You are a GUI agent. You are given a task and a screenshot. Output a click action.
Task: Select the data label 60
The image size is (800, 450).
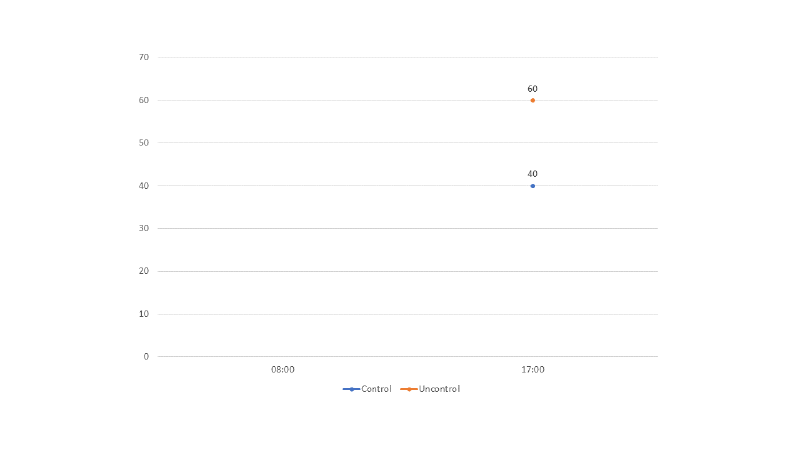click(533, 89)
